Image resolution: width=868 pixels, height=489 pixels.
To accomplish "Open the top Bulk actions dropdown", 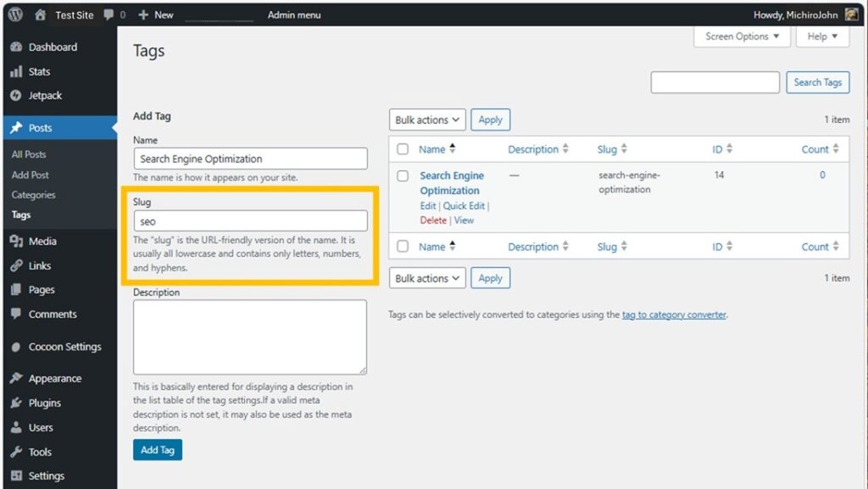I will click(427, 119).
